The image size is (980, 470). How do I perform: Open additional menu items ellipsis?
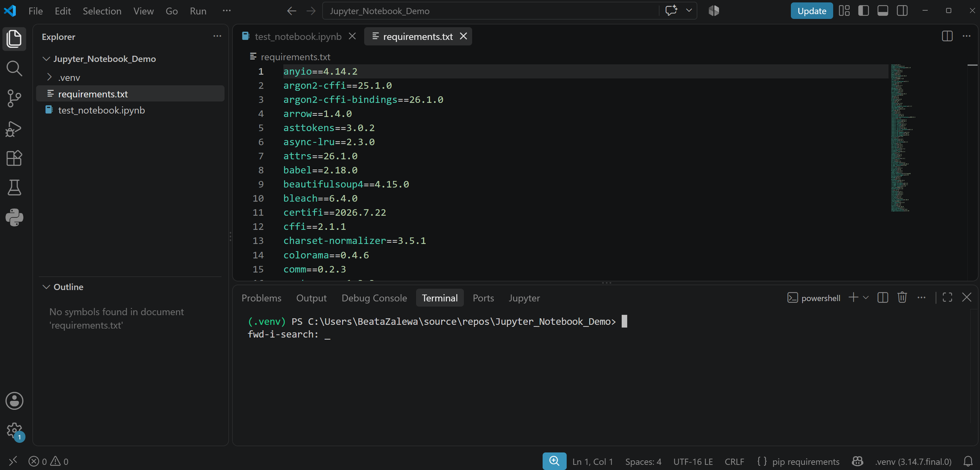coord(227,11)
